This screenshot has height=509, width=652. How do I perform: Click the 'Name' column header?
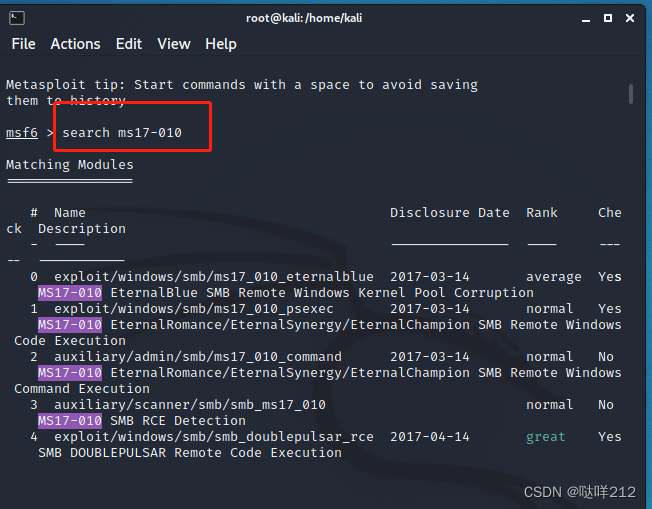(x=69, y=212)
